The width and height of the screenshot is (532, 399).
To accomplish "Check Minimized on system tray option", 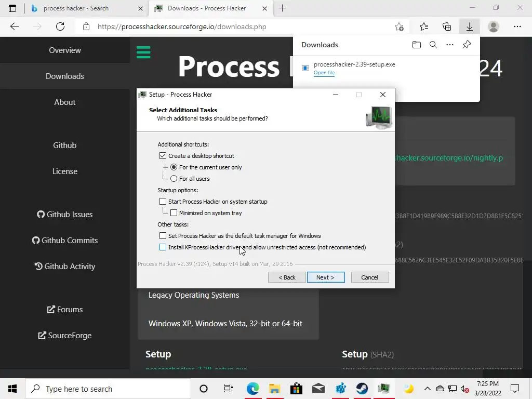I will point(174,212).
